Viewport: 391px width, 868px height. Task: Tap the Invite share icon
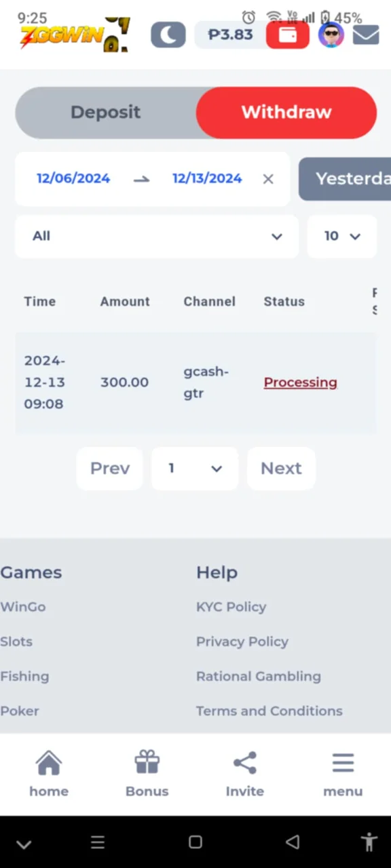click(244, 774)
